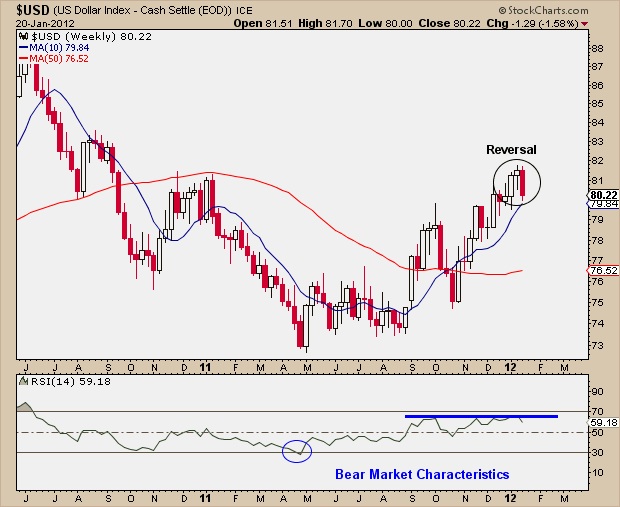Click the $USD ticker symbol title
620x507 pixels.
(x=33, y=9)
